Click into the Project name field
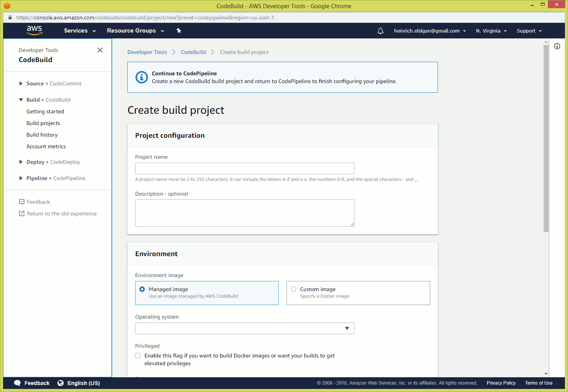 coord(245,168)
